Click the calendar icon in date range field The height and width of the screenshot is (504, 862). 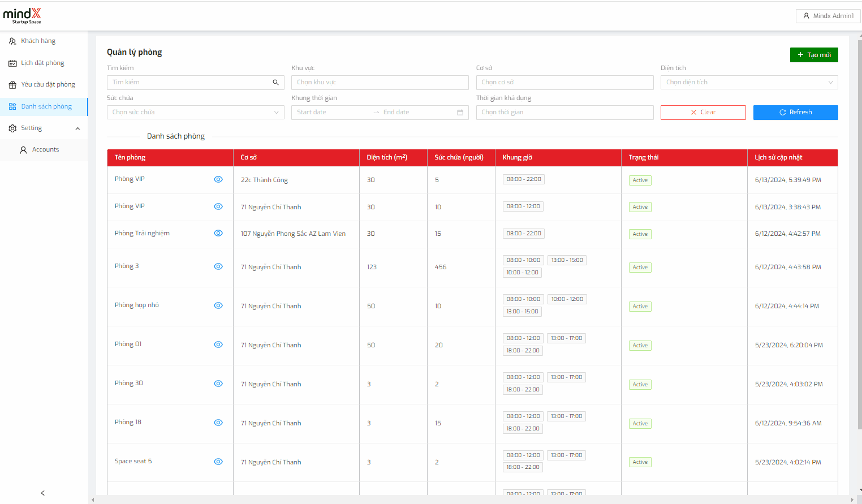(460, 113)
